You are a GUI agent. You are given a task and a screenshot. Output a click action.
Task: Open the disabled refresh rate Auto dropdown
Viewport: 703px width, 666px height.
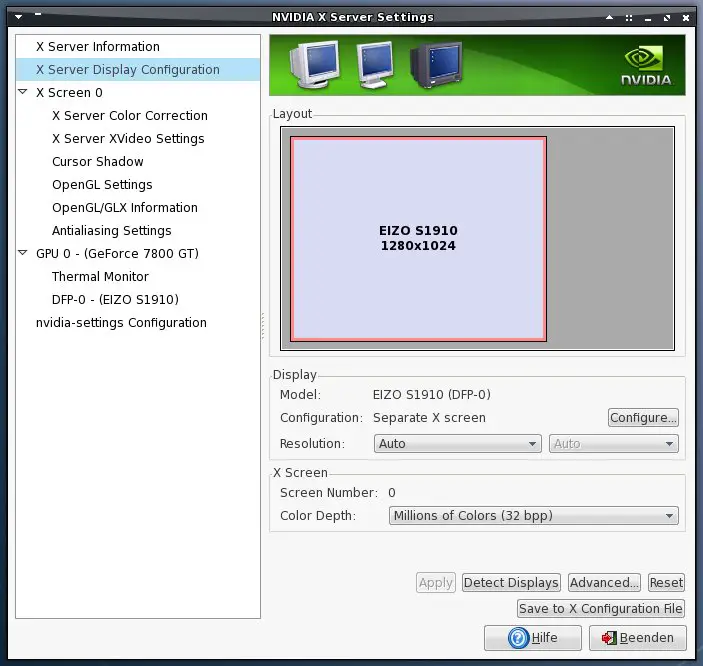[613, 444]
